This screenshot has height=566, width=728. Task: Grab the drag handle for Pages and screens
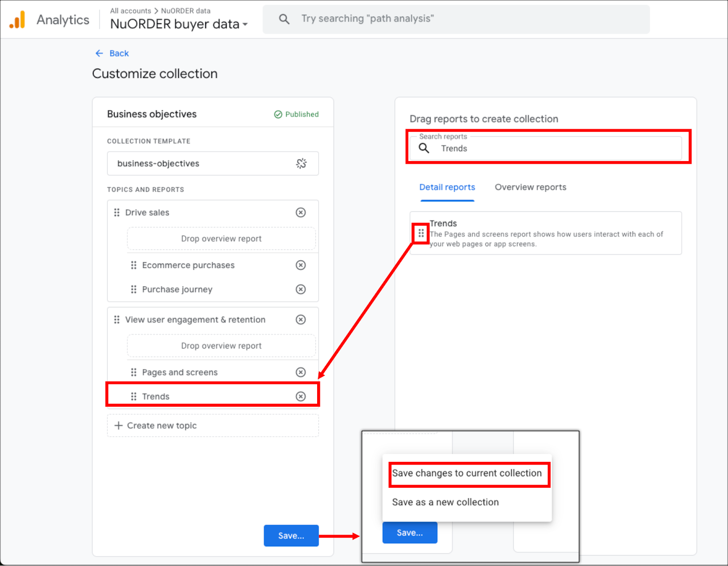(134, 373)
